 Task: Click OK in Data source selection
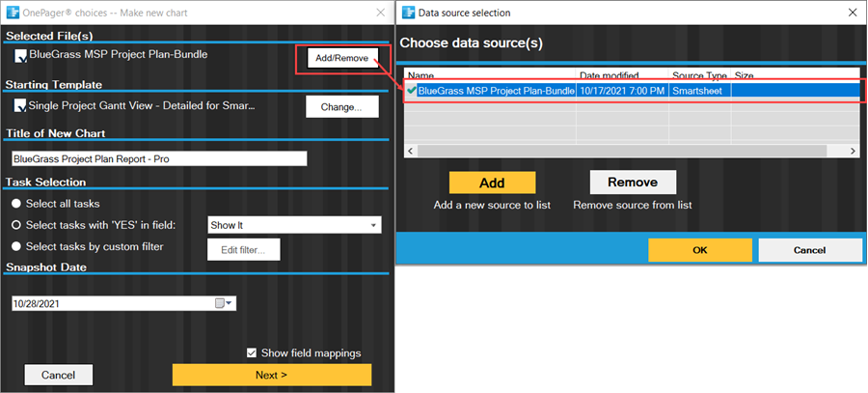(700, 250)
